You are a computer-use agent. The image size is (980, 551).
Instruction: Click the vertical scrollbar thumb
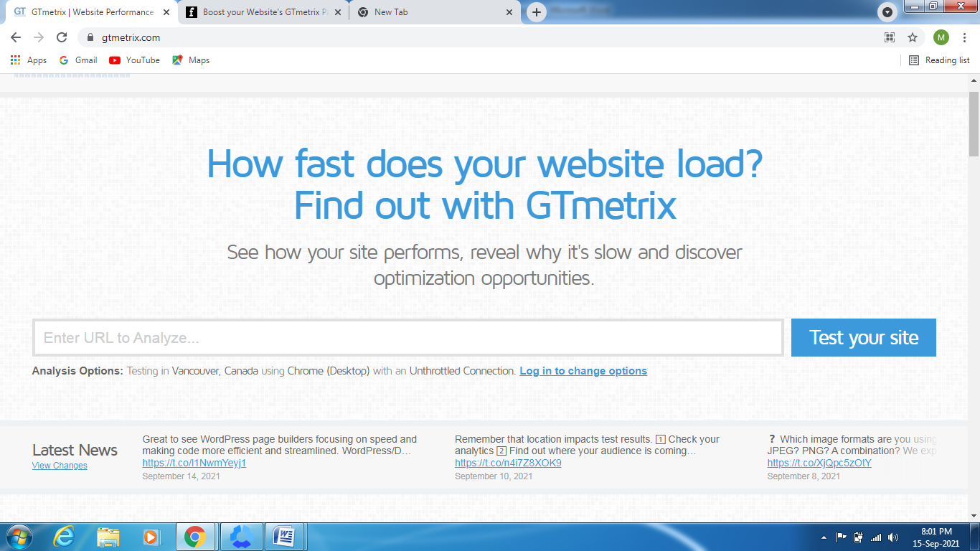pyautogui.click(x=974, y=123)
